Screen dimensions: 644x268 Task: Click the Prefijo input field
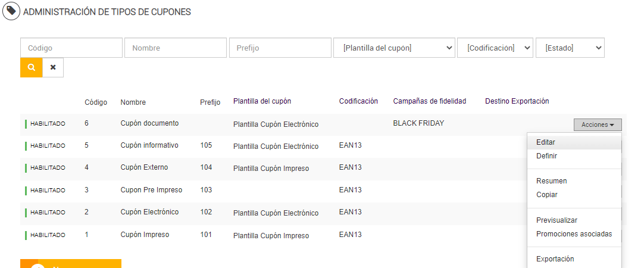click(x=280, y=48)
